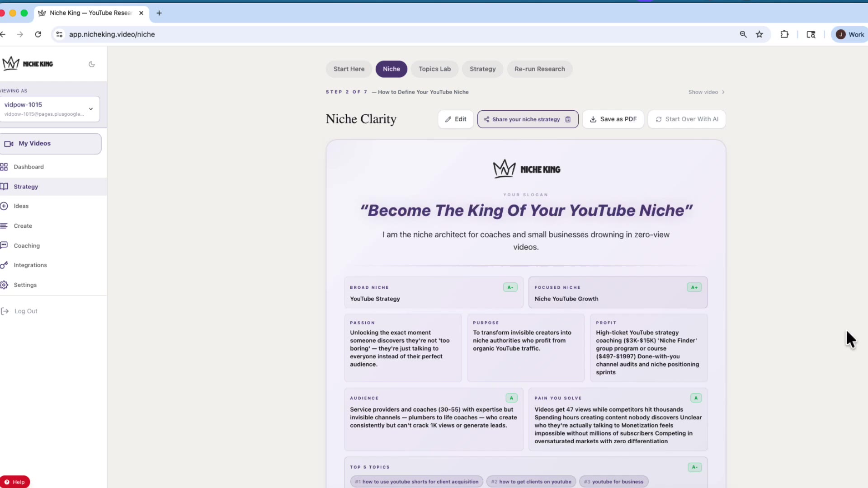This screenshot has width=868, height=488.
Task: Click Share your niche strategy button
Action: pos(528,119)
